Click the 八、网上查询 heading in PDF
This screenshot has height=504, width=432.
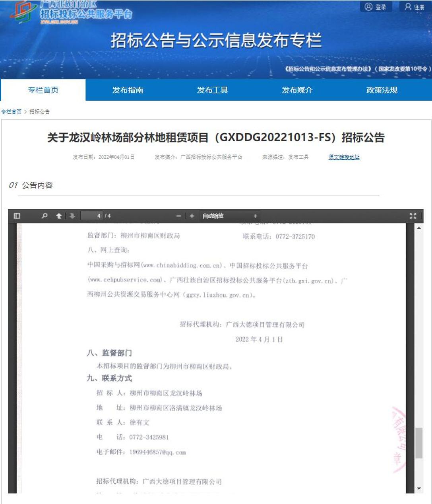pyautogui.click(x=108, y=250)
